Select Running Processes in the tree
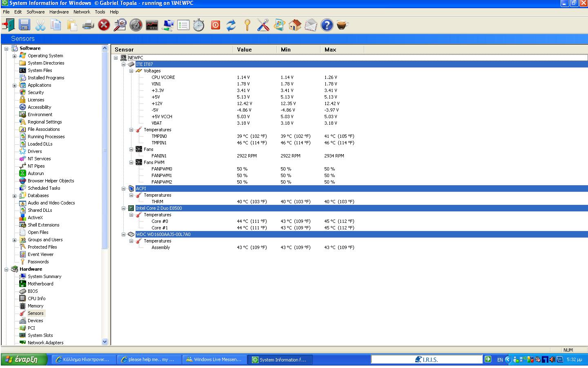The width and height of the screenshot is (588, 368). click(46, 137)
